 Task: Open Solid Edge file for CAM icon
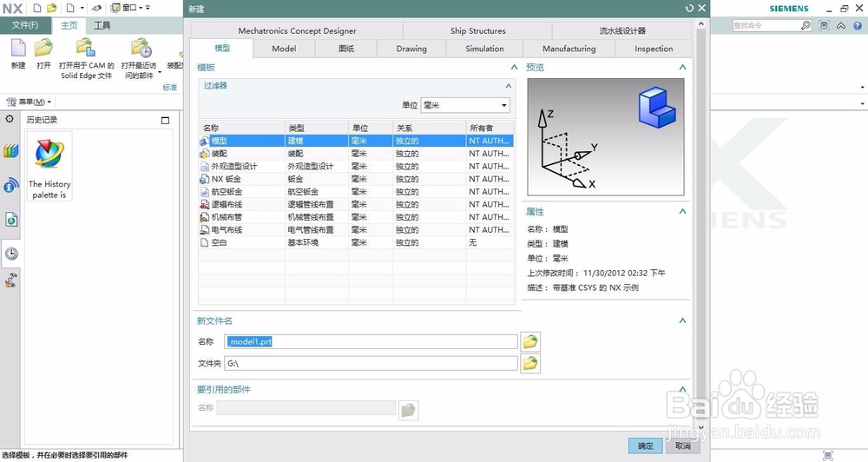[86, 48]
